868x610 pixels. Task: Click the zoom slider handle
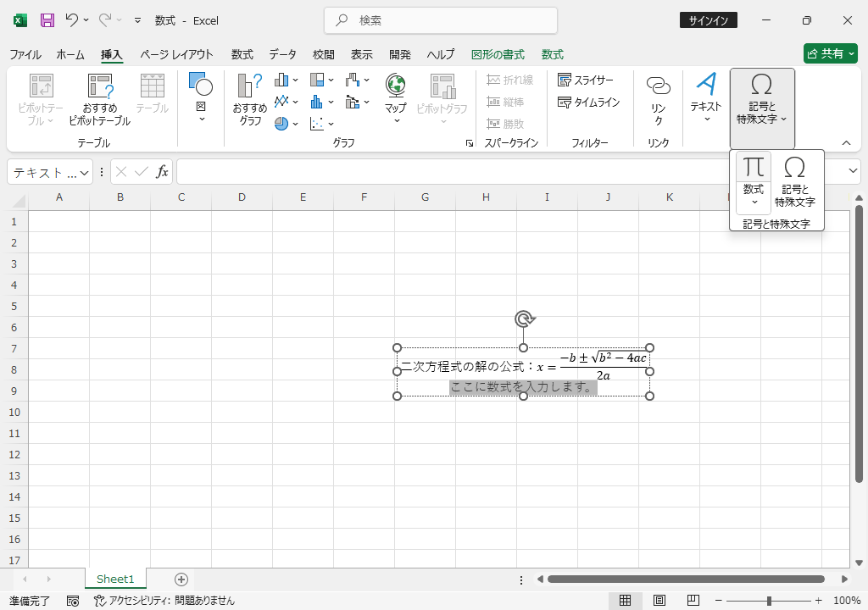pyautogui.click(x=769, y=601)
